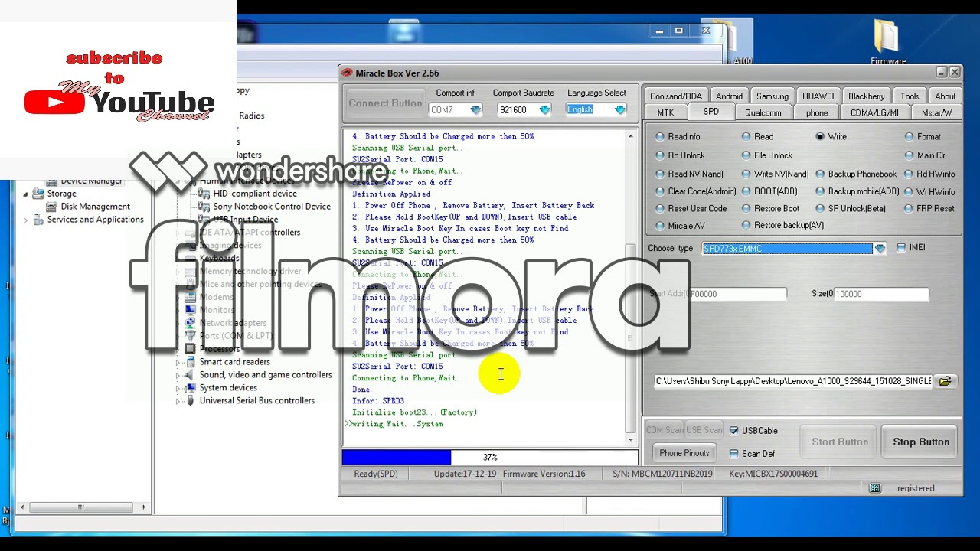Image resolution: width=980 pixels, height=551 pixels.
Task: Switch to the Samsung tab
Action: (772, 96)
